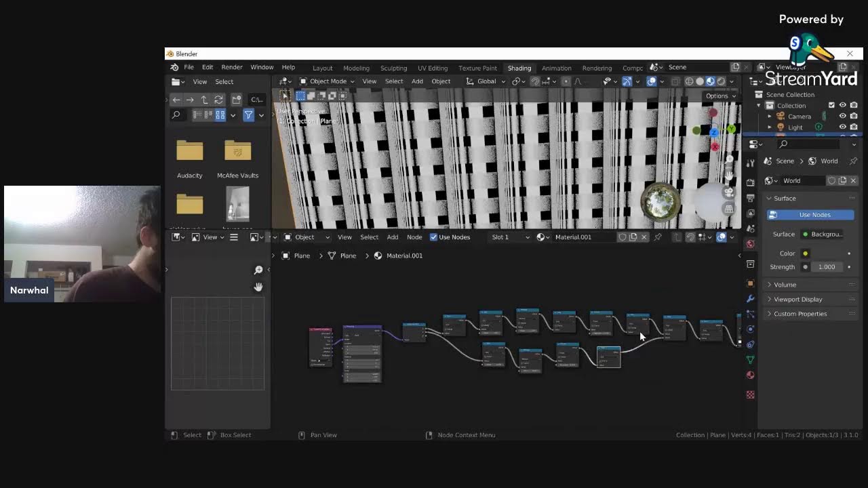Click the file browser refresh icon
This screenshot has width=868, height=488.
pyautogui.click(x=218, y=100)
